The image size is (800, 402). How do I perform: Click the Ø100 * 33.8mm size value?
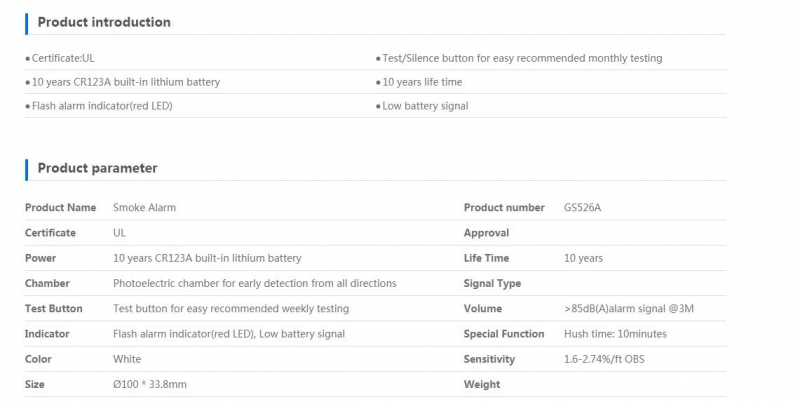point(149,385)
